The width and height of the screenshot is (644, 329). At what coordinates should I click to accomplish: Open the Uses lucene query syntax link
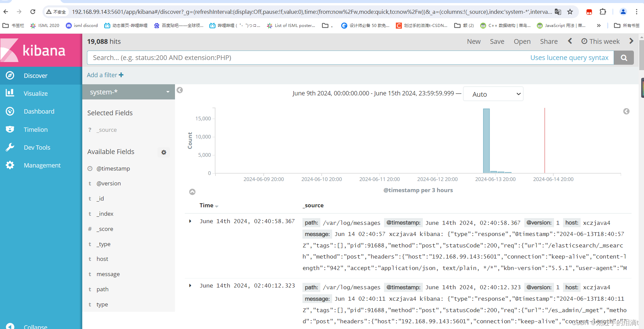[569, 58]
